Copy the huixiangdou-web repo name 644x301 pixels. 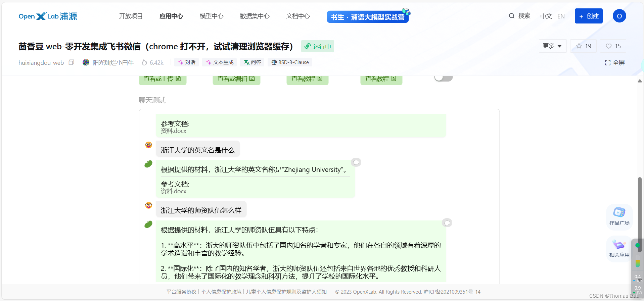click(71, 62)
